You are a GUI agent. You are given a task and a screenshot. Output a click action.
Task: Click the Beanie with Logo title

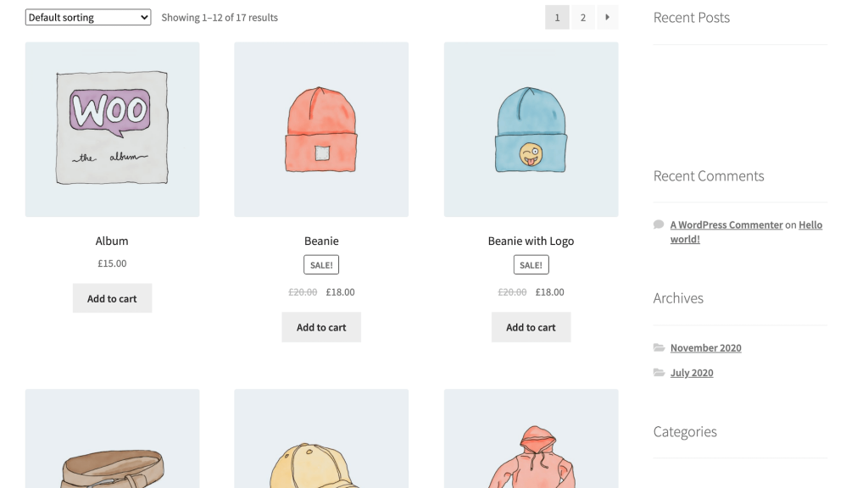point(531,241)
